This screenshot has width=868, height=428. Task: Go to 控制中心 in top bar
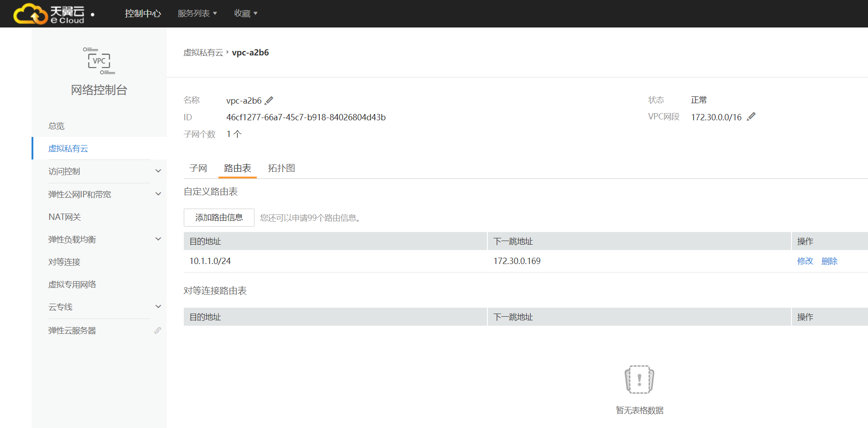pos(143,14)
